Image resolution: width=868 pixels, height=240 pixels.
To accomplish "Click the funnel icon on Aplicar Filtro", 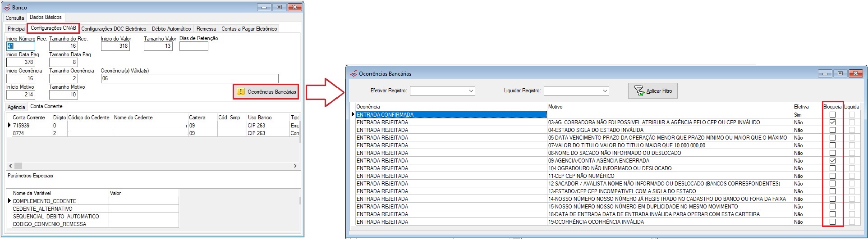I will point(638,91).
